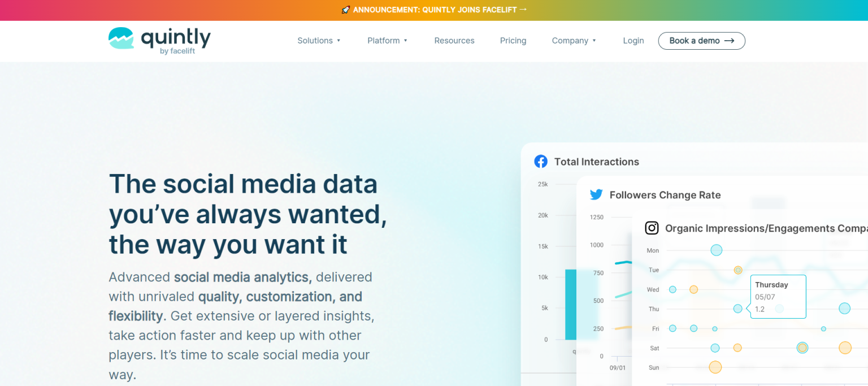The width and height of the screenshot is (868, 386).
Task: Open the Quintly joins Facelift announcement
Action: pyautogui.click(x=435, y=10)
